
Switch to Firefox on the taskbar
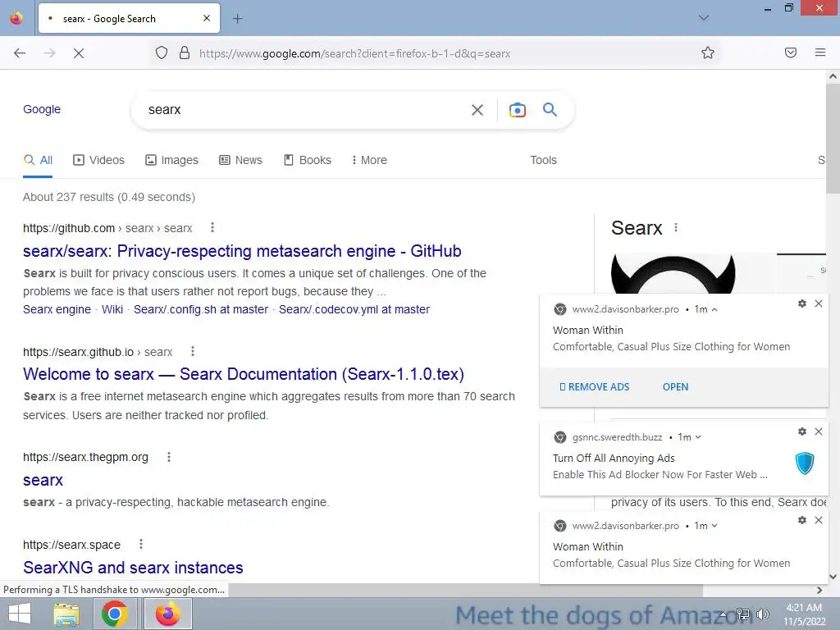(167, 614)
